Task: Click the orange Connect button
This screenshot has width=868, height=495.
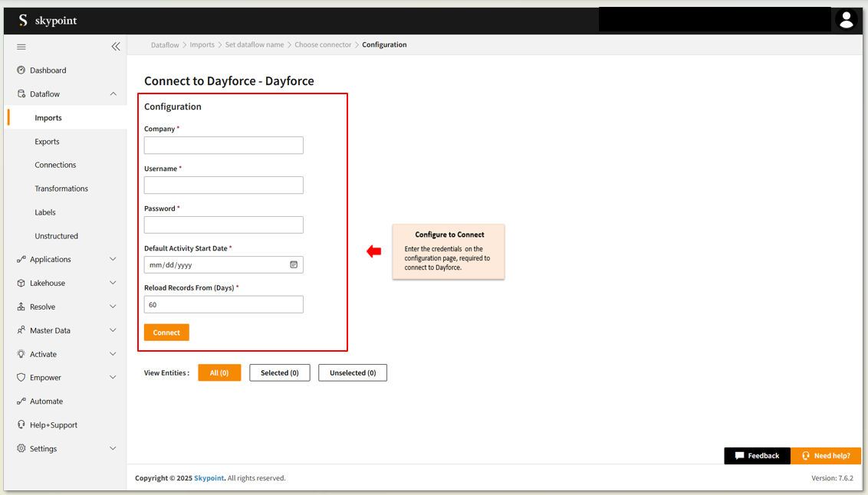Action: pos(166,333)
